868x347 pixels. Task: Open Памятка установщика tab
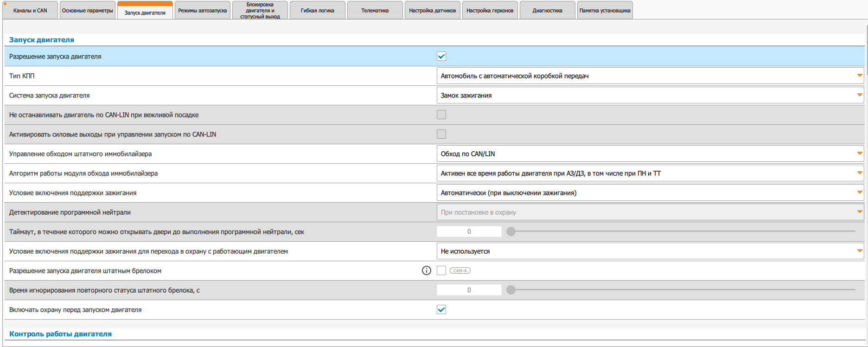pyautogui.click(x=605, y=10)
